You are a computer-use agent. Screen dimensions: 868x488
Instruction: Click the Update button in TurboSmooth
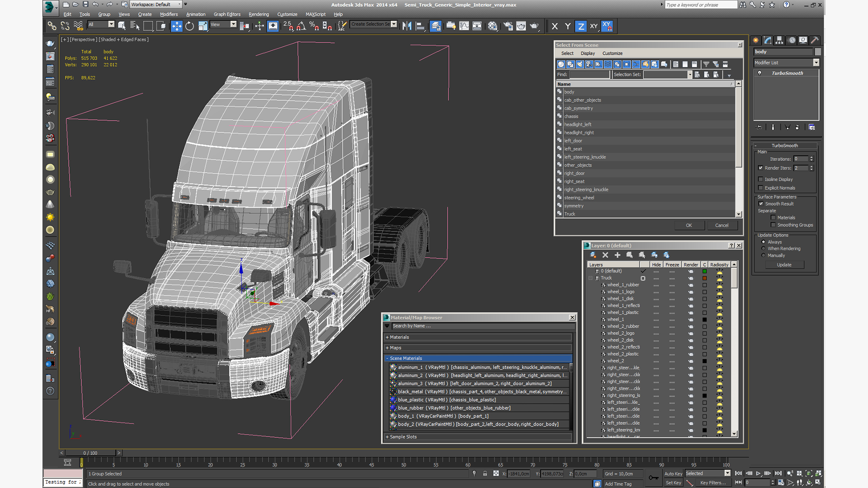click(784, 265)
